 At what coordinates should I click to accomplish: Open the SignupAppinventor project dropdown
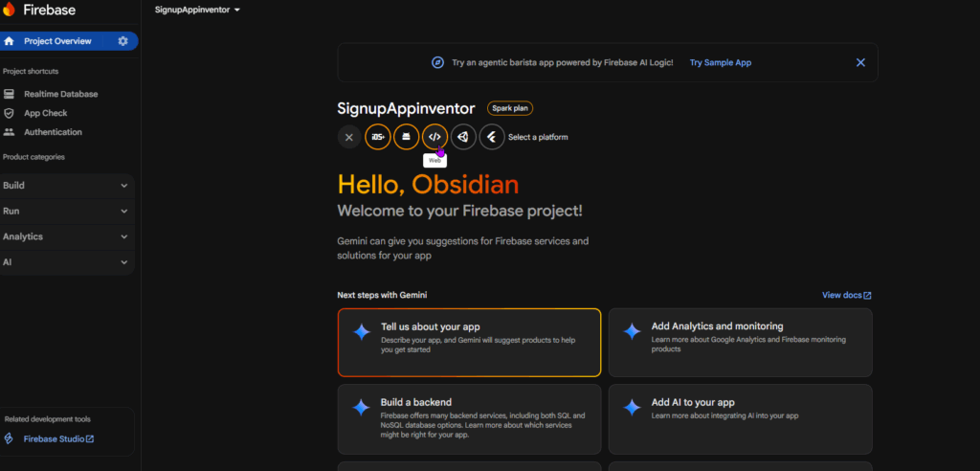(197, 10)
